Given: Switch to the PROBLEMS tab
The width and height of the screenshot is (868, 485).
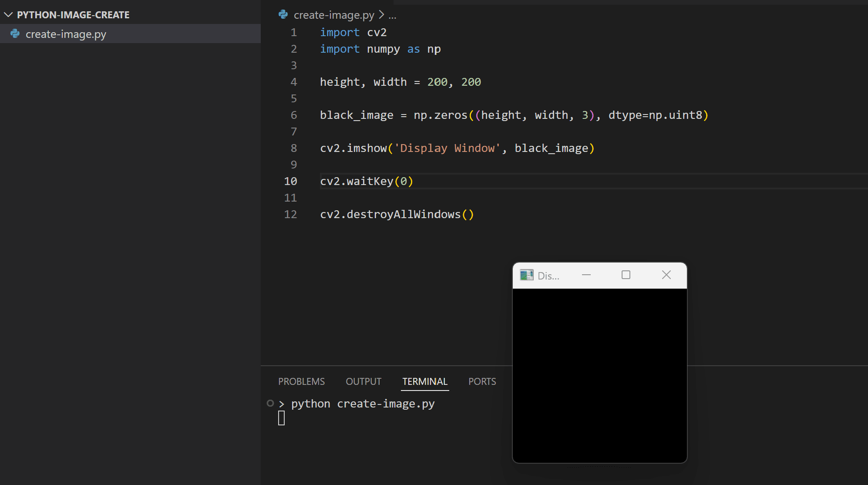Looking at the screenshot, I should [301, 381].
